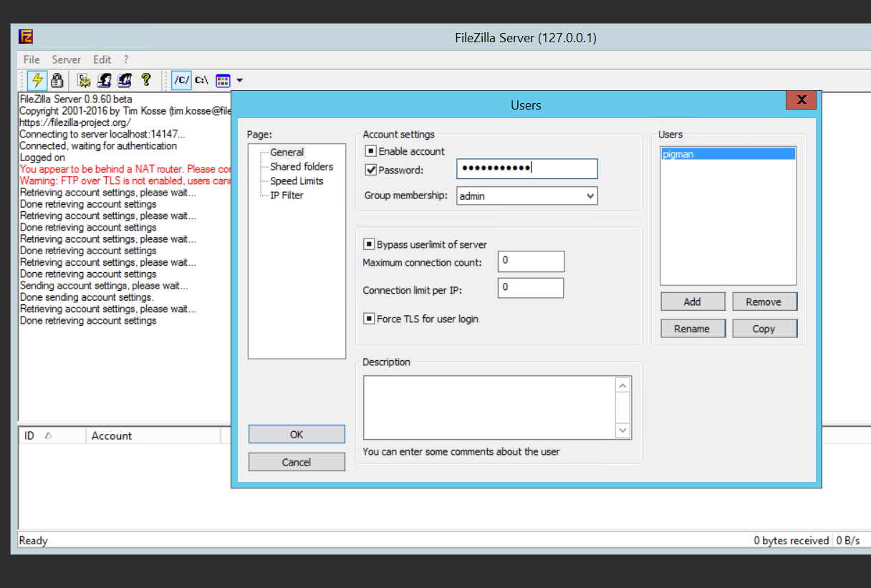Viewport: 871px width, 588px height.
Task: Open the dropdown arrow beside the grid icon
Action: 240,80
